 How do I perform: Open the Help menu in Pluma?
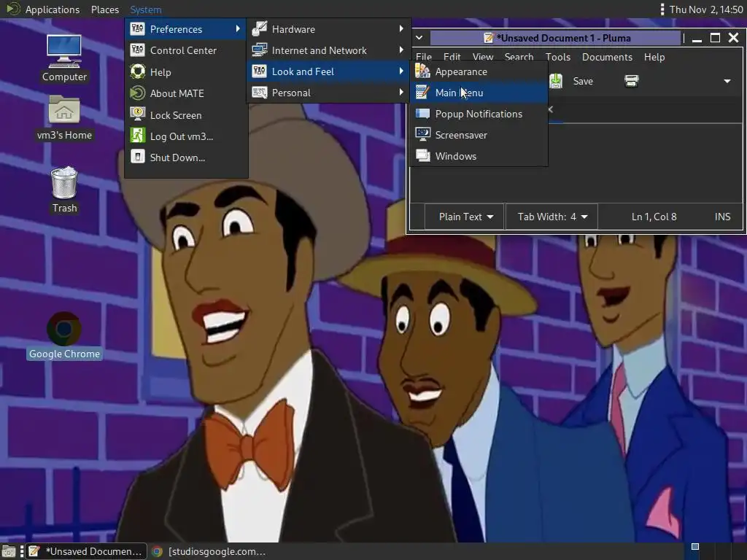tap(654, 57)
